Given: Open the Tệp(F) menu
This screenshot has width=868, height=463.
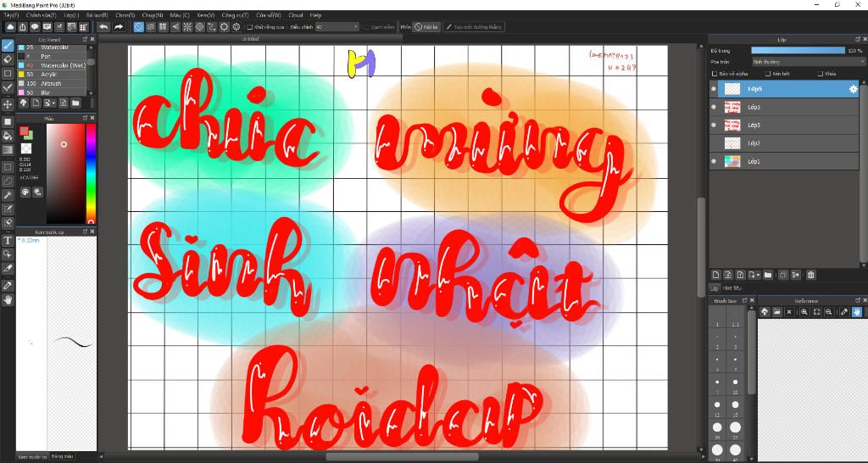Looking at the screenshot, I should pyautogui.click(x=11, y=15).
